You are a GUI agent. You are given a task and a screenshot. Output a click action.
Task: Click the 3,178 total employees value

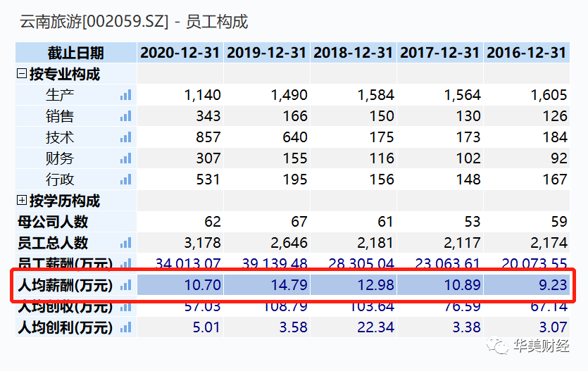[x=203, y=243]
